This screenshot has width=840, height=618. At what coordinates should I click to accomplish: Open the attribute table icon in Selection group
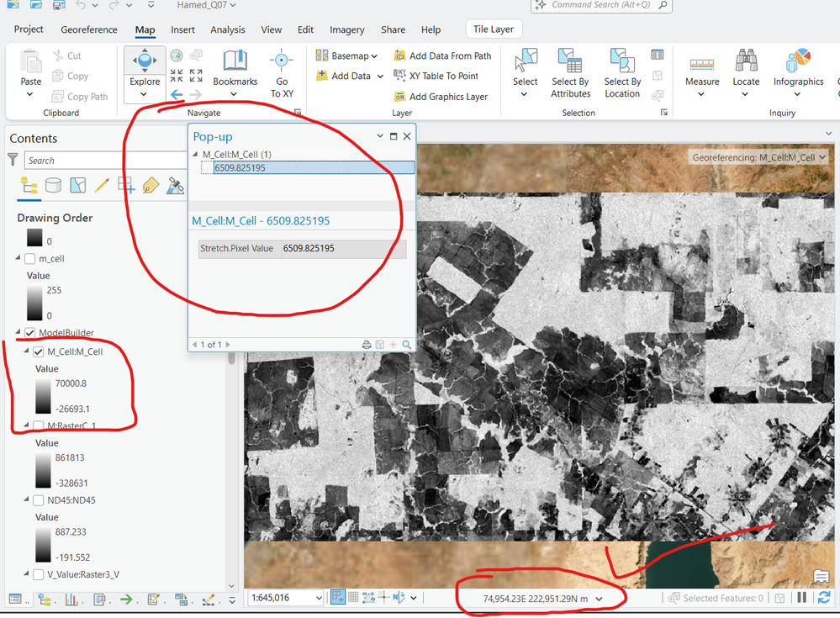pos(658,55)
